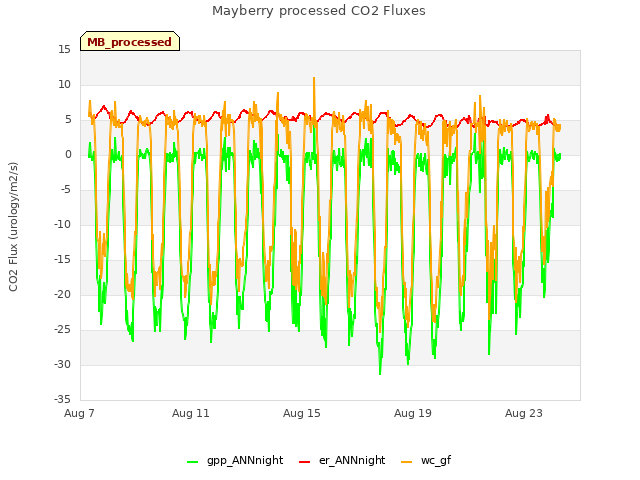Click the -10 y-axis tick label
The width and height of the screenshot is (640, 480).
[62, 224]
